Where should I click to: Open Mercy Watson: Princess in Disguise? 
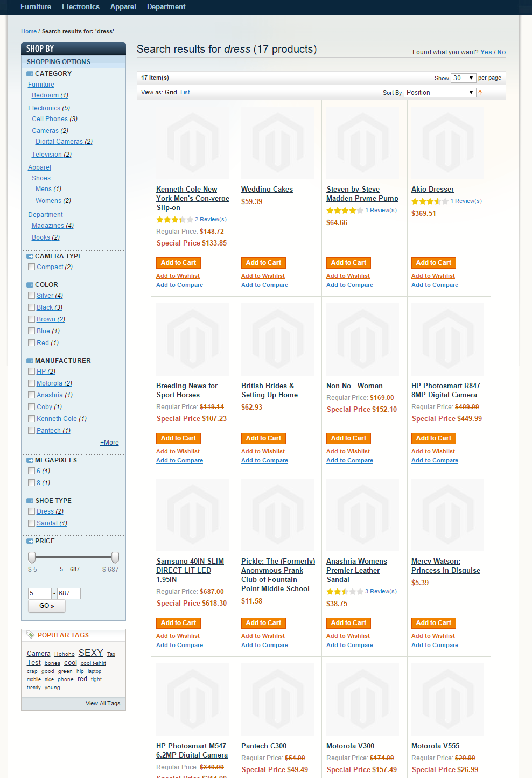[446, 566]
